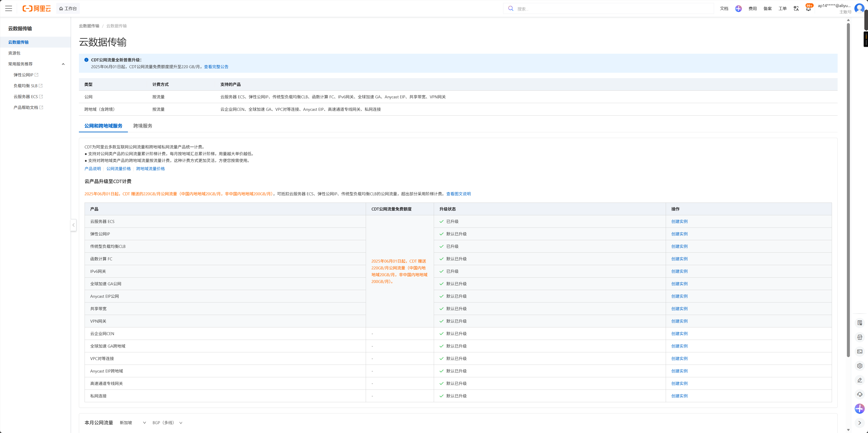Click 创建实例 for 云服务器 ECS
This screenshot has height=433, width=868.
pyautogui.click(x=679, y=222)
